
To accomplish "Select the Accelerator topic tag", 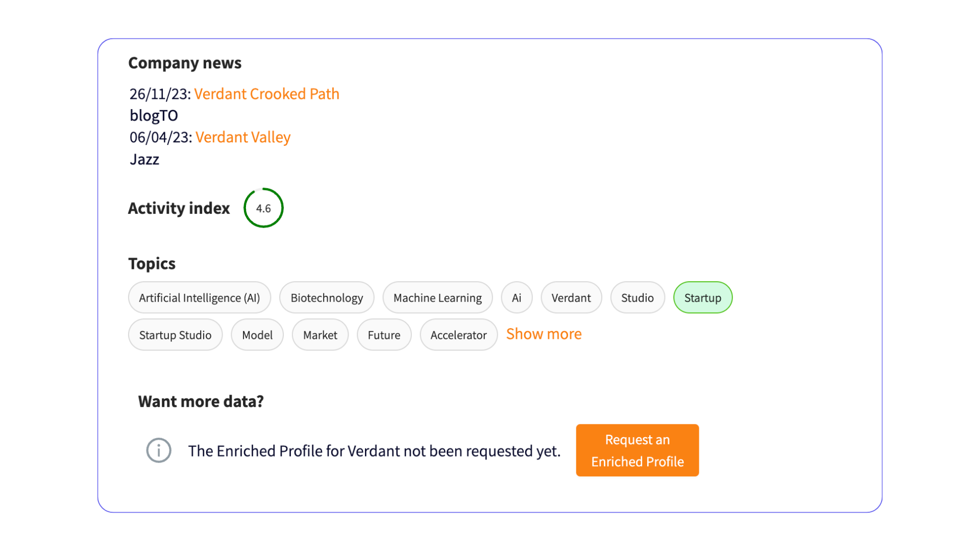I will (x=458, y=334).
